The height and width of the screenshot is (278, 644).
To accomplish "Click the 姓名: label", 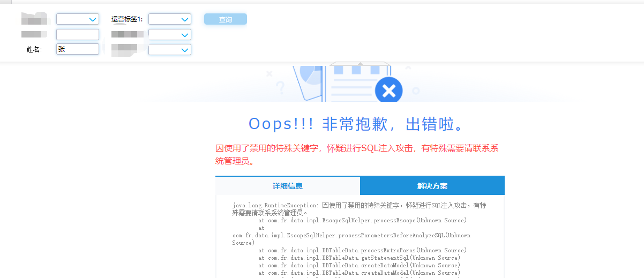I will [x=34, y=50].
